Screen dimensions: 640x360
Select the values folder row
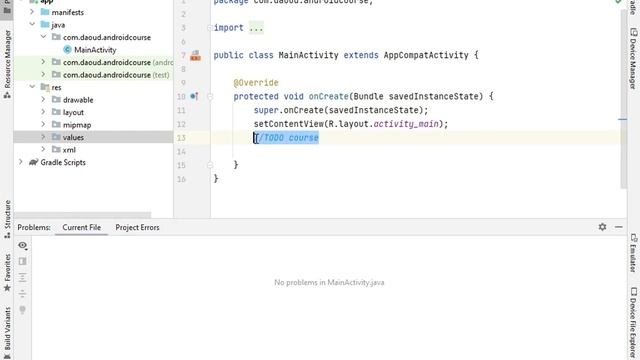(x=93, y=137)
